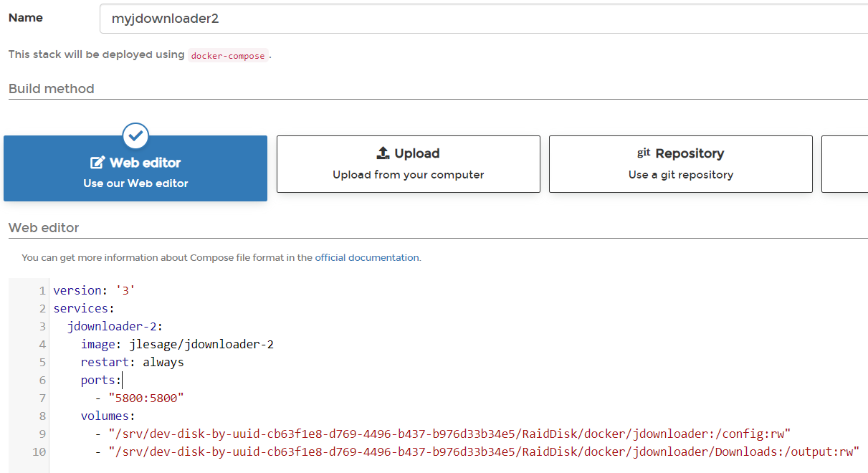This screenshot has width=868, height=473.
Task: Choose the Upload build method
Action: [409, 164]
